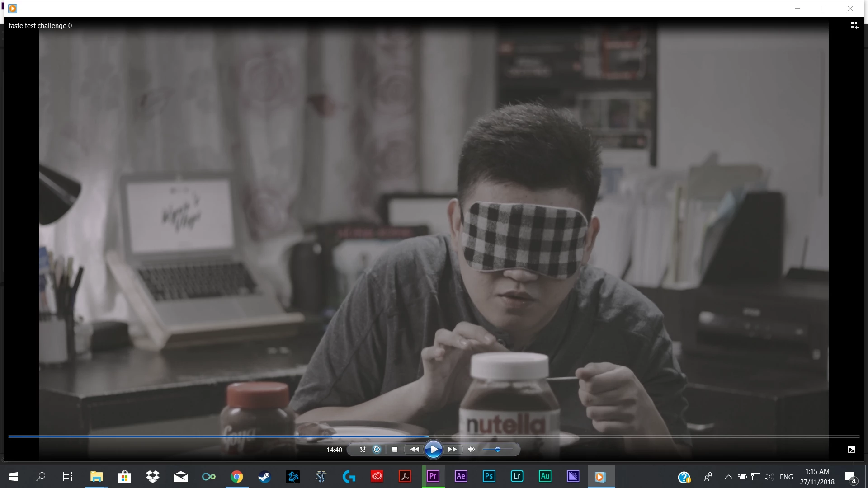Click the player volume slider
This screenshot has width=868, height=488.
point(497,450)
